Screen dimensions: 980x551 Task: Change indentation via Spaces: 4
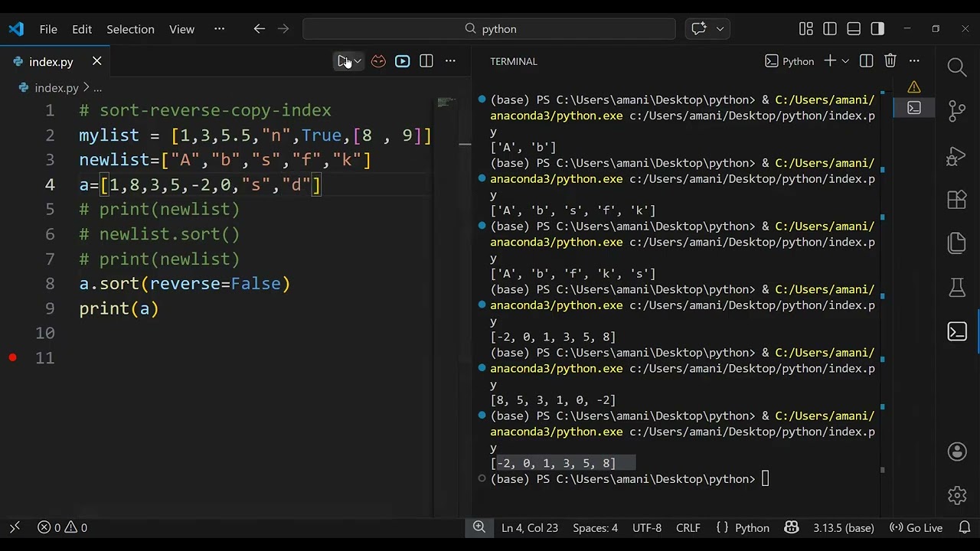click(595, 527)
